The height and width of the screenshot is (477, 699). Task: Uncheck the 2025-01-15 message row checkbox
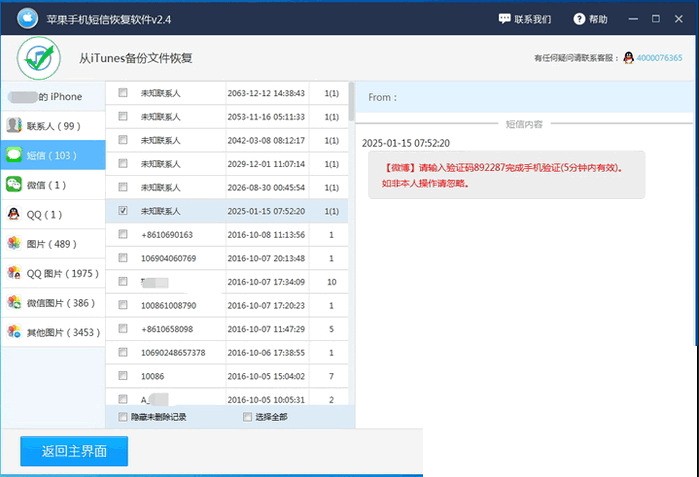tap(123, 210)
